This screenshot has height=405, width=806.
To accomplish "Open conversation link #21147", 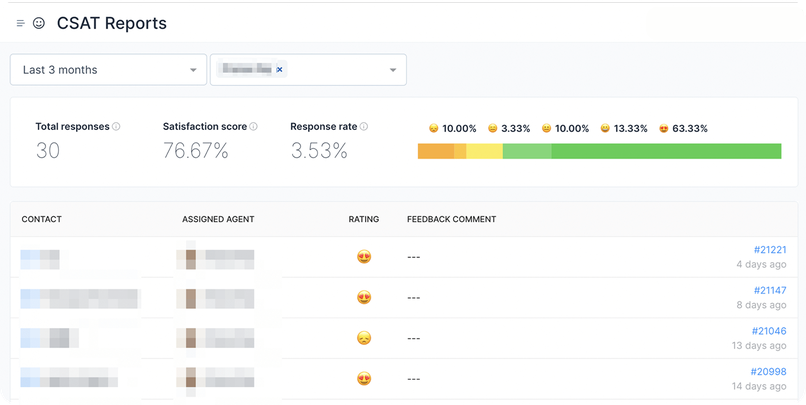I will pos(769,289).
